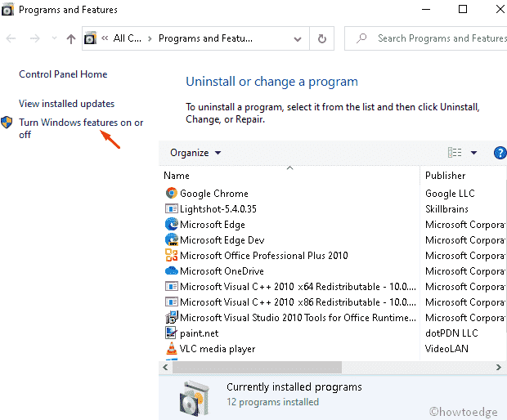The image size is (507, 420).
Task: Sort by the Publisher column header
Action: click(445, 176)
